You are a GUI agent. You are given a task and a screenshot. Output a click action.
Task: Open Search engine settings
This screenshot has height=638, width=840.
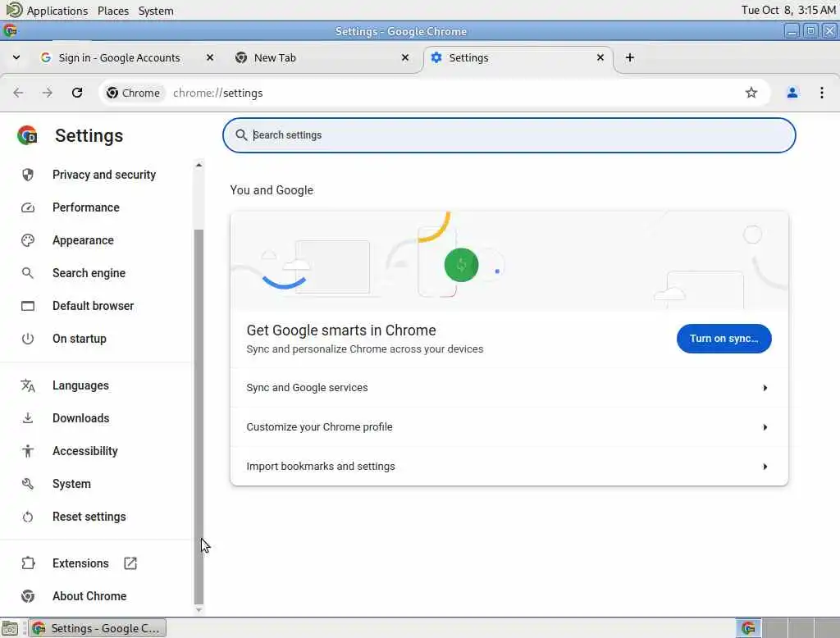[89, 273]
